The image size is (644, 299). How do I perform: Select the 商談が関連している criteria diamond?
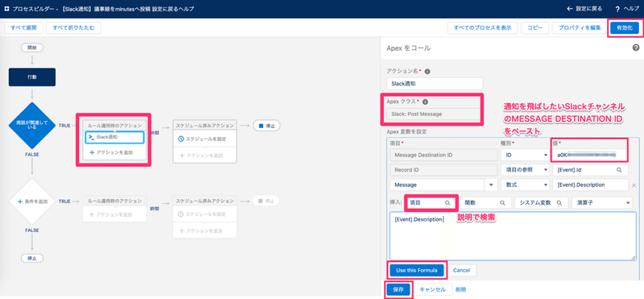point(31,125)
